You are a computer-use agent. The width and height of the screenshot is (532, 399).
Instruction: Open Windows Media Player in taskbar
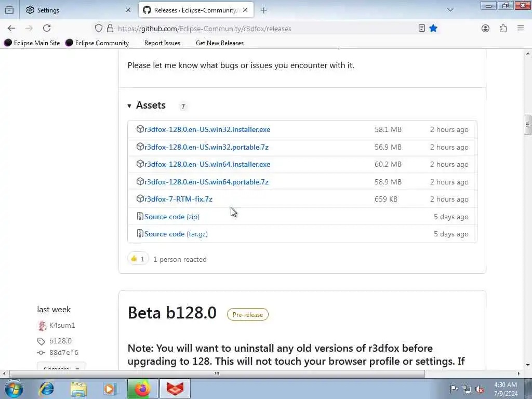point(110,389)
